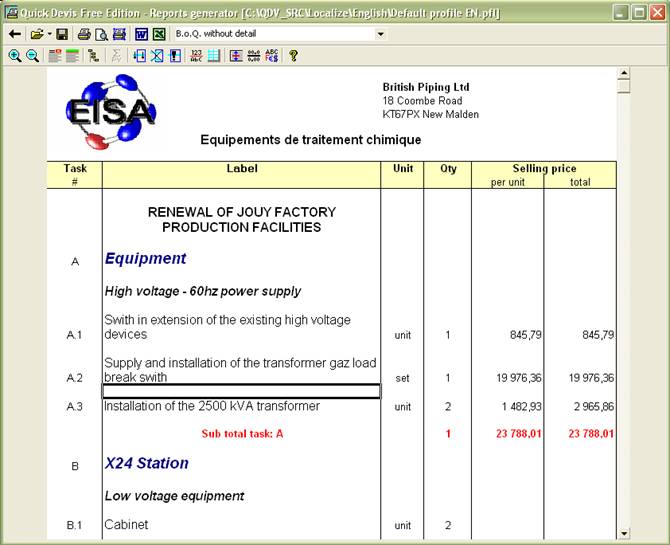The image size is (670, 545).
Task: Click the green header lines layout icon
Action: point(72,56)
